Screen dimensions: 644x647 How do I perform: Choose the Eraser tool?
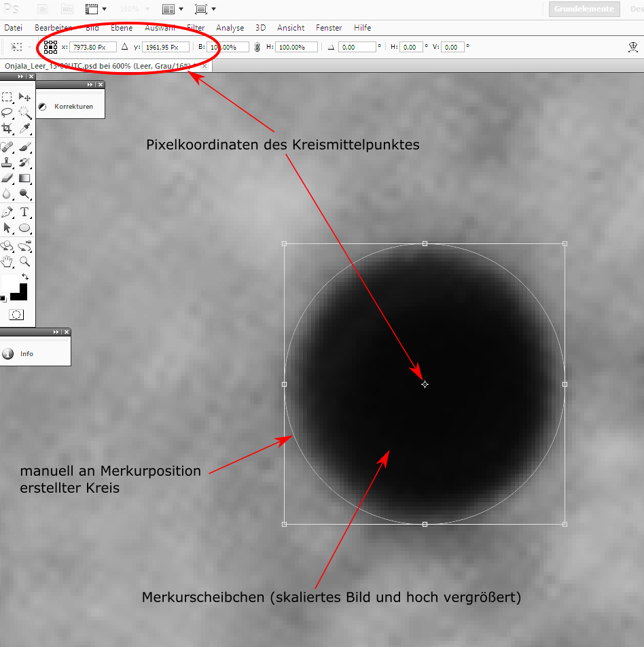7,178
